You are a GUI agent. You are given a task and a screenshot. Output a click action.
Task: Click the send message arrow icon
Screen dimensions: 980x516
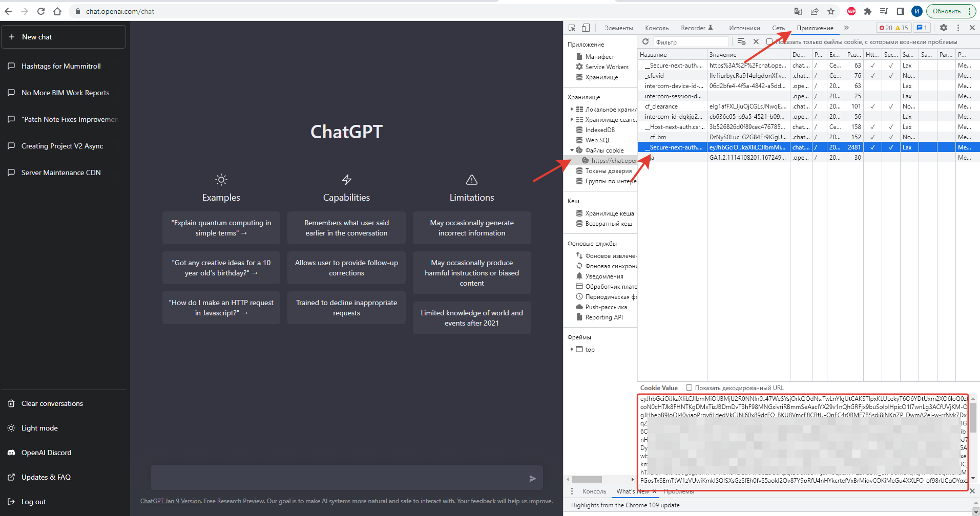(532, 479)
